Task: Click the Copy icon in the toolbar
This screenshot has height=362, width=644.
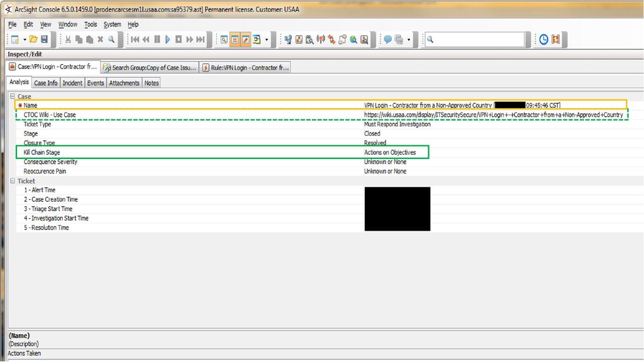Action: tap(79, 40)
